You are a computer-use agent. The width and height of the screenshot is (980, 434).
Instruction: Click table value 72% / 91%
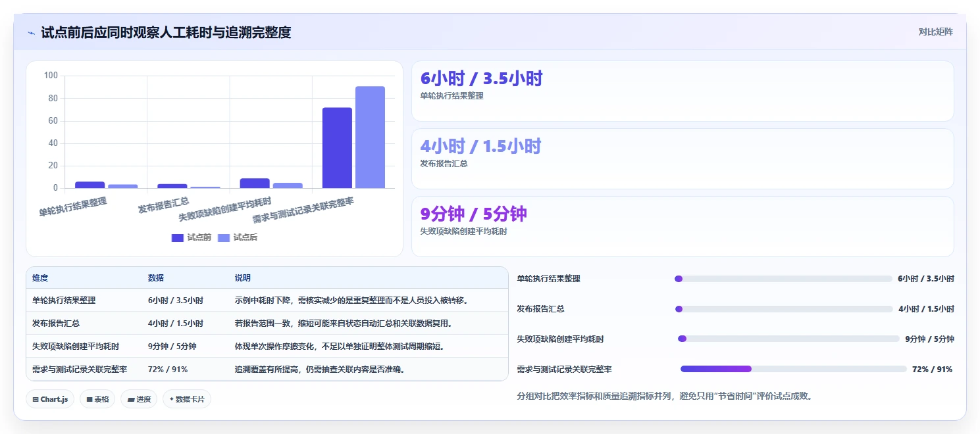[168, 370]
